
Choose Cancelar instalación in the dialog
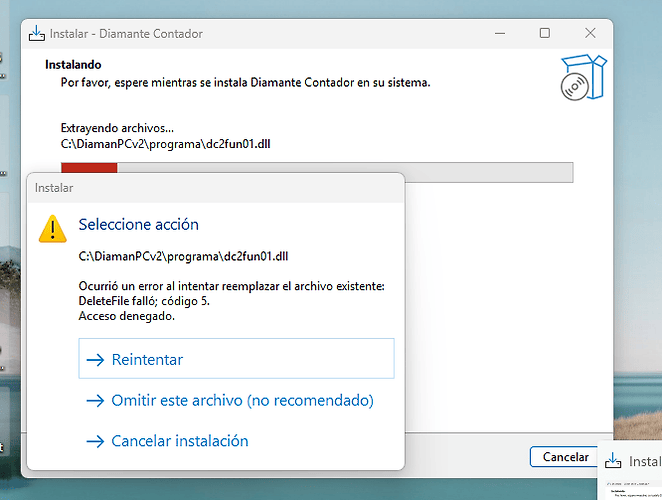(x=236, y=441)
